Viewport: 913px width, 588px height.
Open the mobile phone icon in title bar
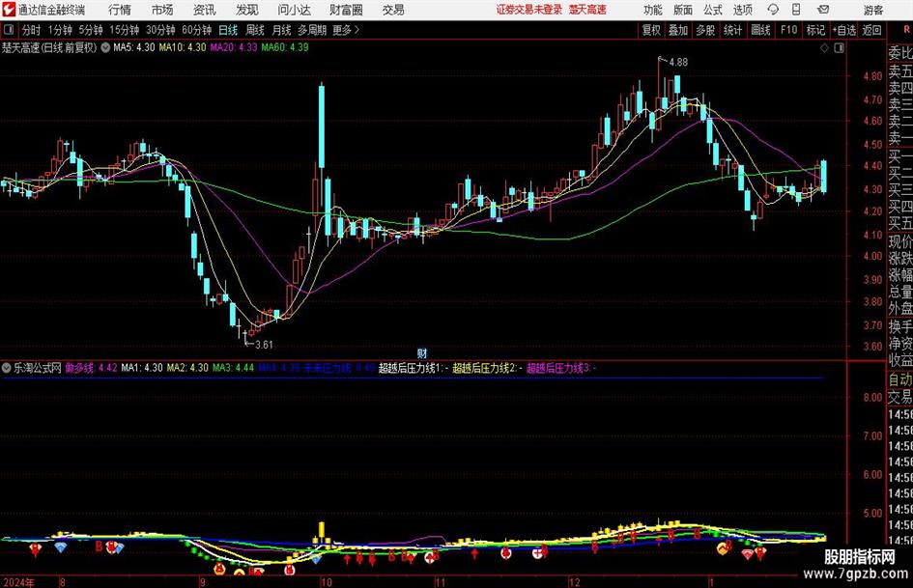tap(796, 10)
